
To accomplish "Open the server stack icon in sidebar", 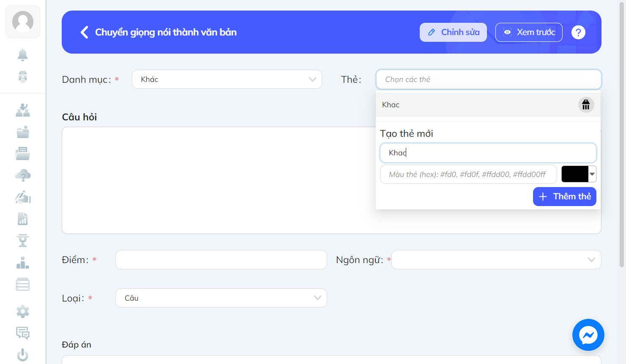I will click(x=23, y=285).
